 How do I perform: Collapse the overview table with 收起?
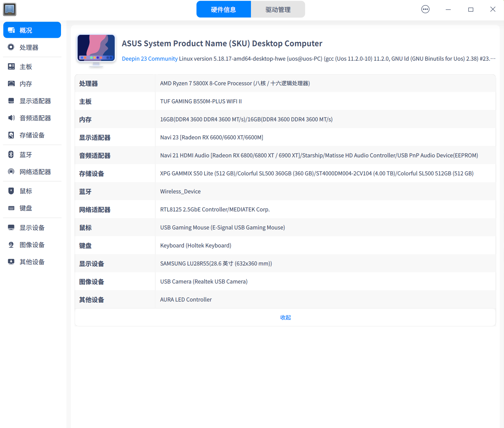(286, 317)
